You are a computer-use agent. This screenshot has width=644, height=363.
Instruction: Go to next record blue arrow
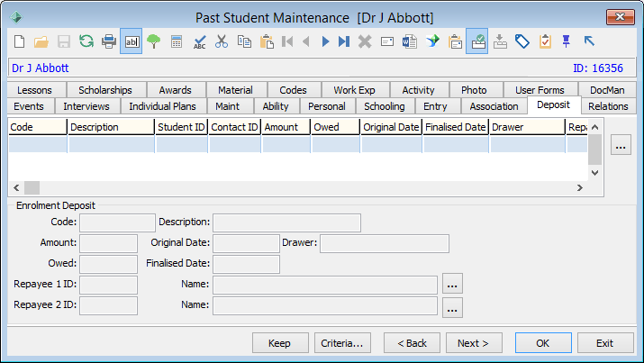pyautogui.click(x=325, y=41)
